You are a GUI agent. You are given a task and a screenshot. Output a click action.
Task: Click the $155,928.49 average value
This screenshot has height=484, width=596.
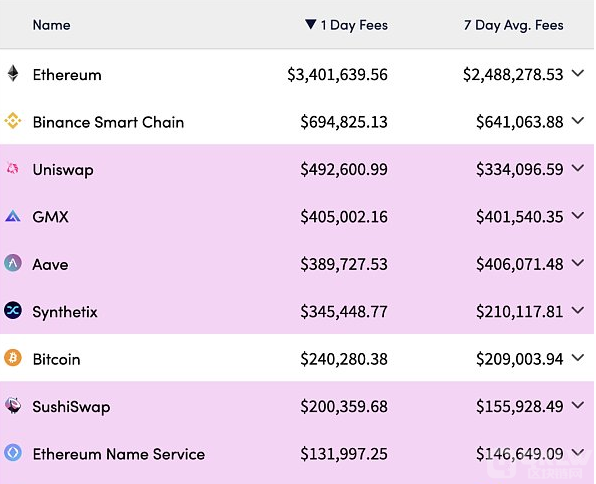[x=520, y=407]
